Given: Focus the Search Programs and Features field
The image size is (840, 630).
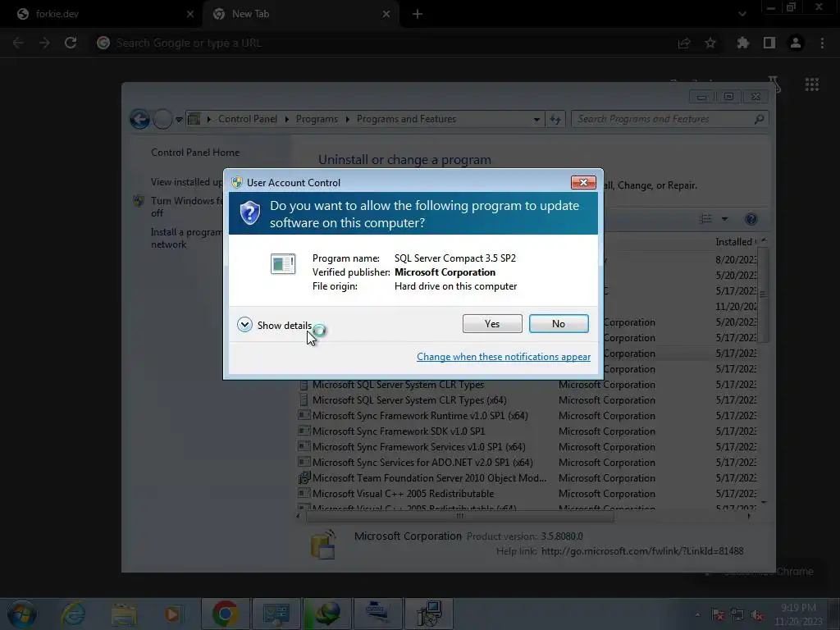Looking at the screenshot, I should click(669, 119).
